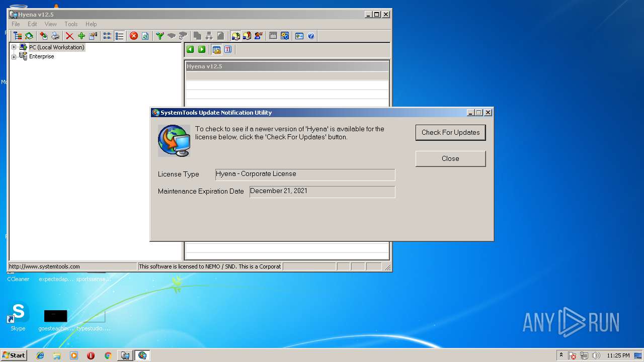Click the globe icon in update dialog
The image size is (644, 362).
[174, 140]
